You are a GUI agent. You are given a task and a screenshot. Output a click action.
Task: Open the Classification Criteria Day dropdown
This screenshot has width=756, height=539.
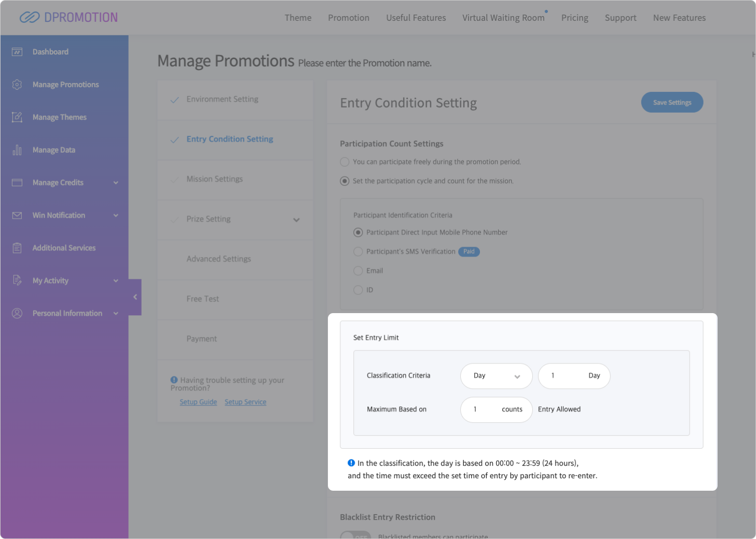(x=497, y=376)
